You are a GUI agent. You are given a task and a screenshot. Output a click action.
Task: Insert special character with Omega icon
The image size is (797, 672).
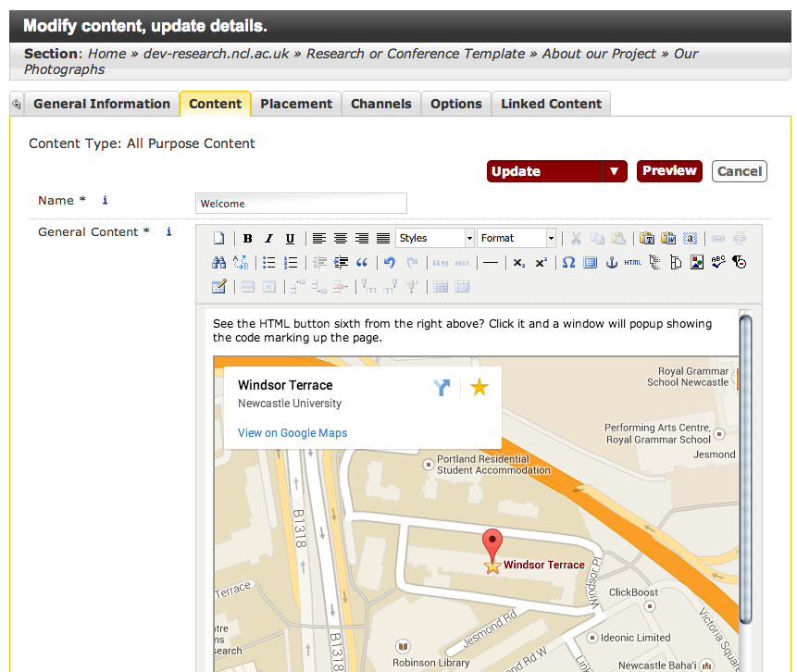point(568,263)
